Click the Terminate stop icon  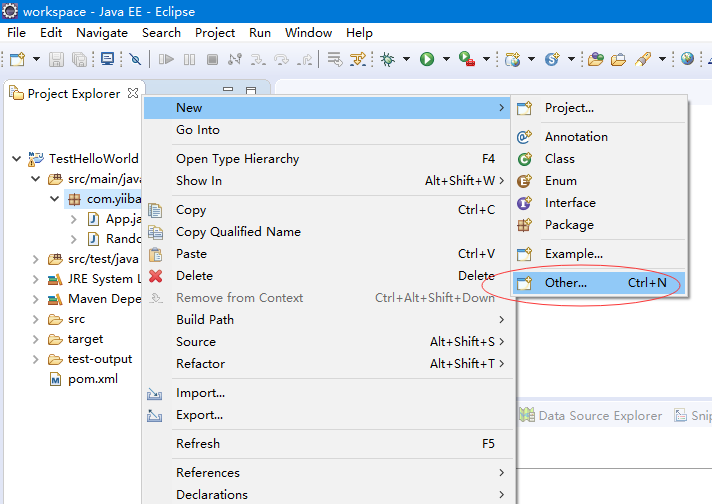point(212,59)
